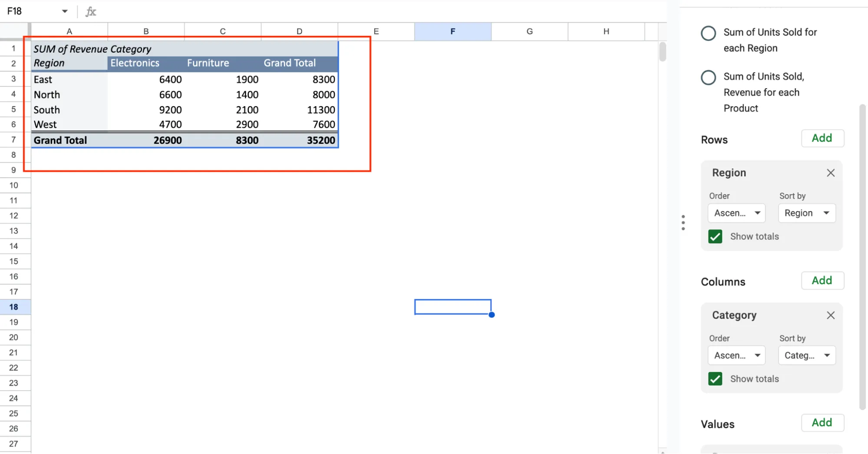Open the Sort by dropdown under Category
868x454 pixels.
tap(806, 355)
